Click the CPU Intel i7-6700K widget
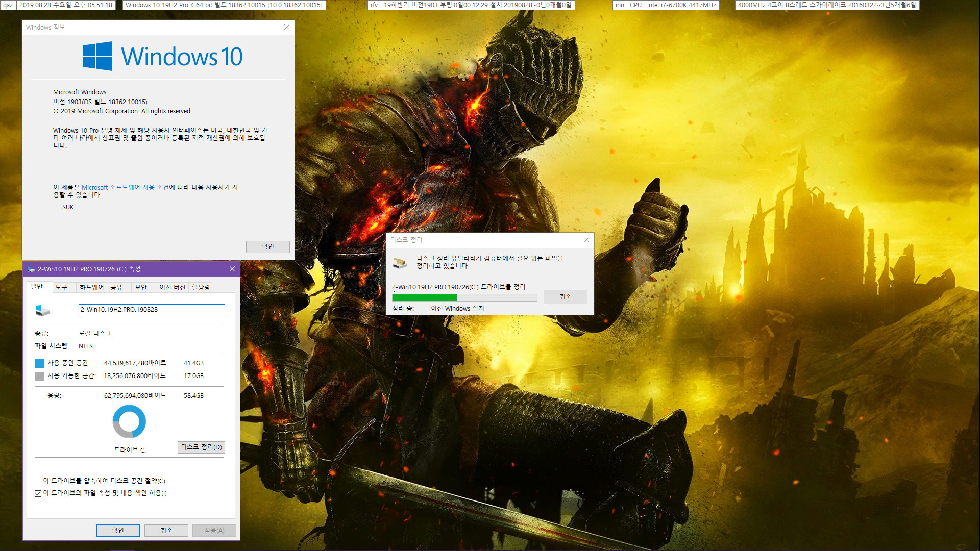This screenshot has width=980, height=551. pos(673,5)
